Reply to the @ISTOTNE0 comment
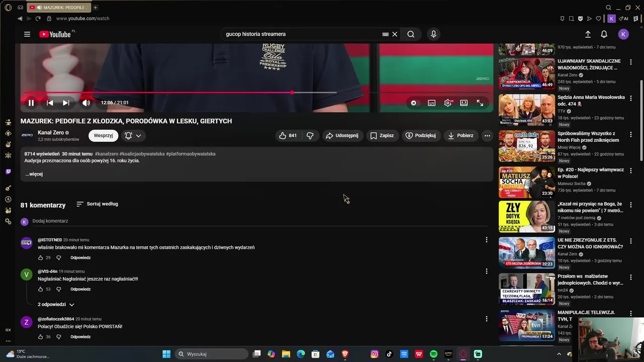 (80, 257)
